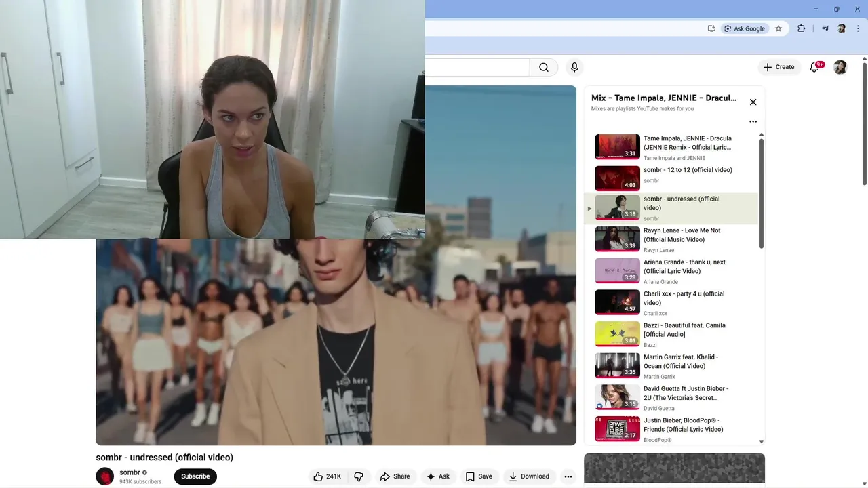Play David Guetta ft Justin Bieber - 2U
Screen dimensions: 868x488
coord(671,398)
